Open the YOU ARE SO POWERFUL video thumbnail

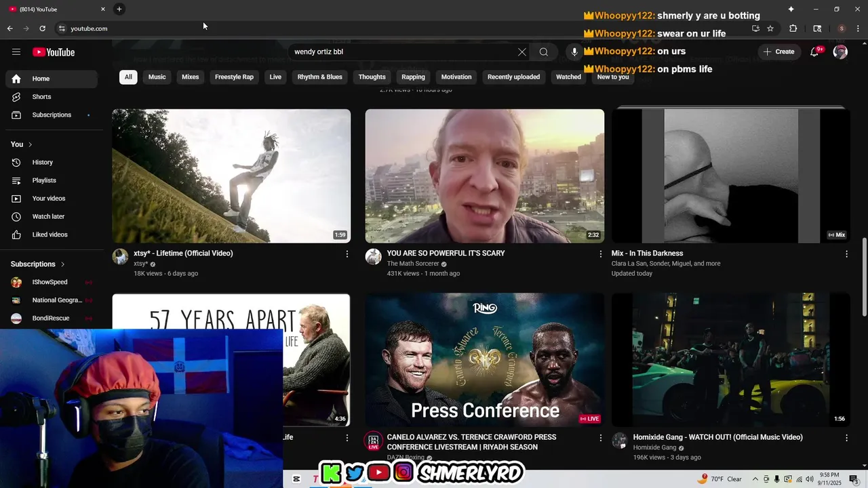click(484, 176)
